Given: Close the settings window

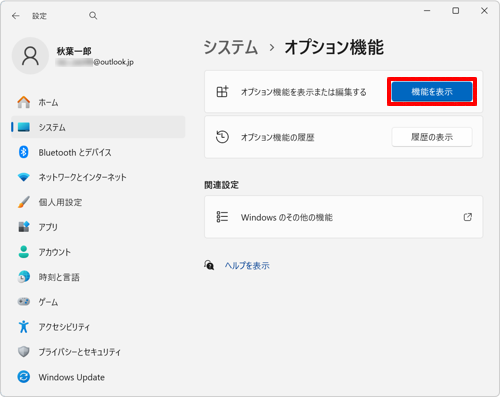Looking at the screenshot, I should [x=484, y=11].
